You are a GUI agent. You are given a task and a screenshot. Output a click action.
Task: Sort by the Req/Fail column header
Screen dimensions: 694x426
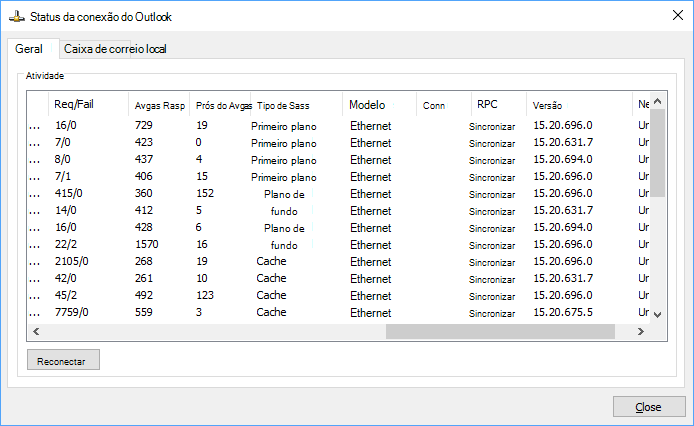89,105
